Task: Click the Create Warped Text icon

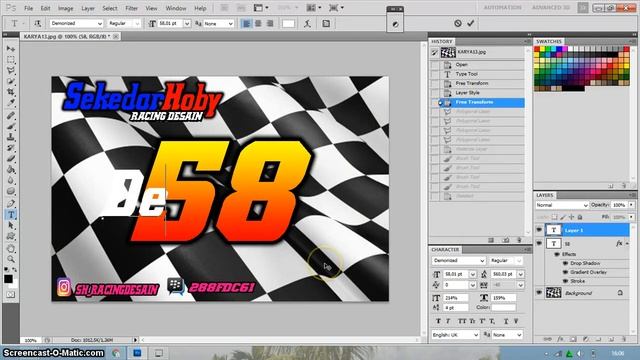Action: [307, 24]
